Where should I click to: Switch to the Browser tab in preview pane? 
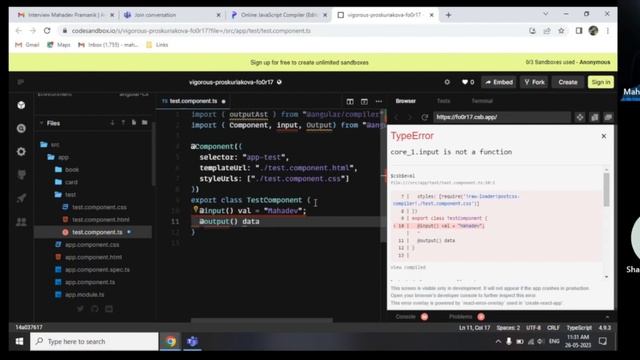coord(406,101)
